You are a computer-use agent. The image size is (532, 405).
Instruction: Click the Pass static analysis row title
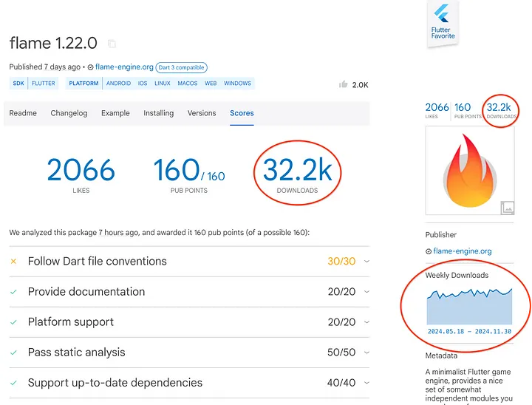point(77,353)
